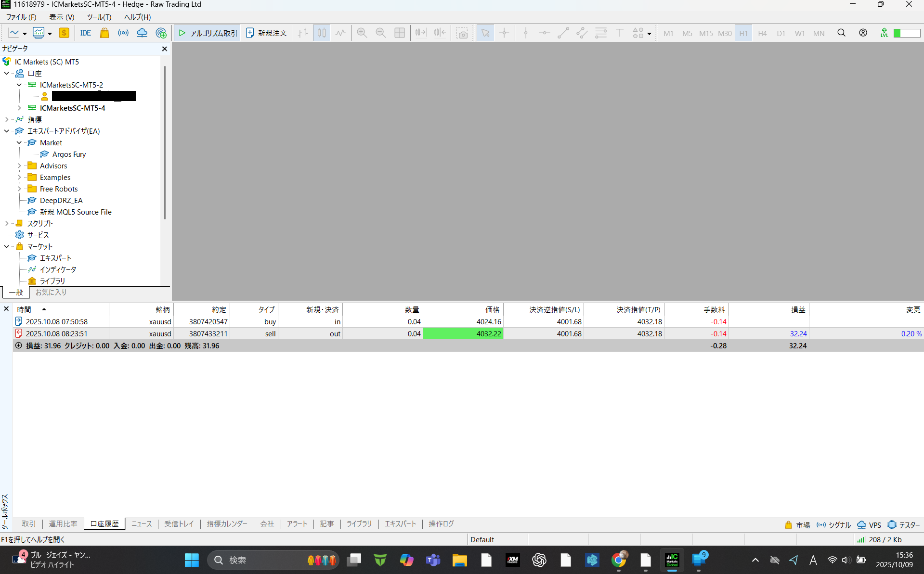Select the crosshair cursor tool
This screenshot has width=924, height=574.
pyautogui.click(x=504, y=33)
